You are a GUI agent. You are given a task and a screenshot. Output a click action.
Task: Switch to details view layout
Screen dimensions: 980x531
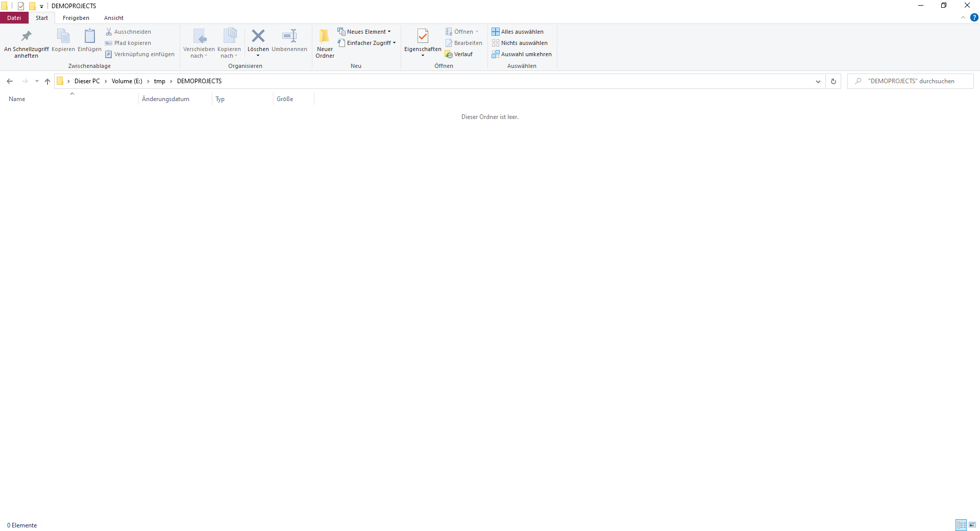[961, 525]
